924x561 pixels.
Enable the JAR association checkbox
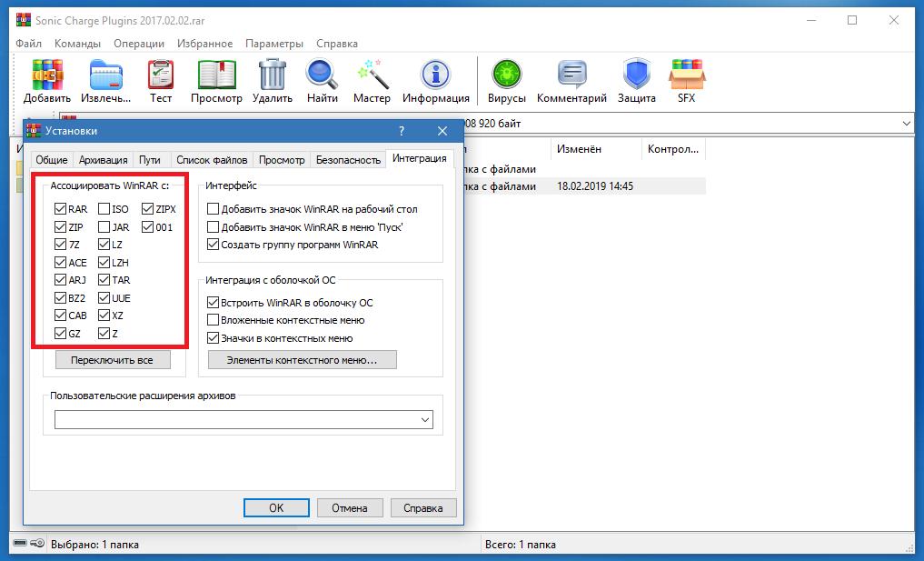point(104,226)
